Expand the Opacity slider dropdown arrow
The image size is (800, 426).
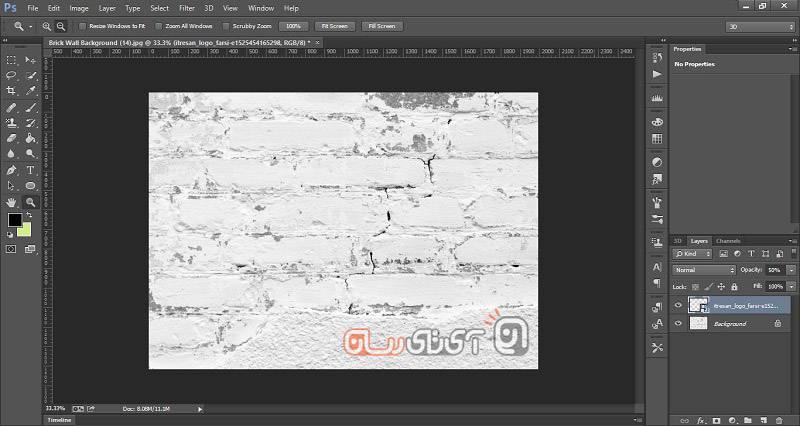point(792,270)
